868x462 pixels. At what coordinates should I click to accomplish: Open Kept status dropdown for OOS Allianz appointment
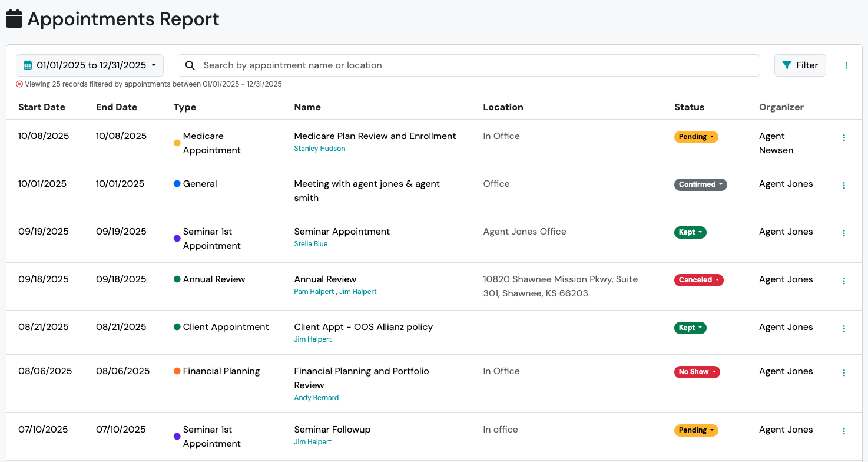pyautogui.click(x=690, y=328)
